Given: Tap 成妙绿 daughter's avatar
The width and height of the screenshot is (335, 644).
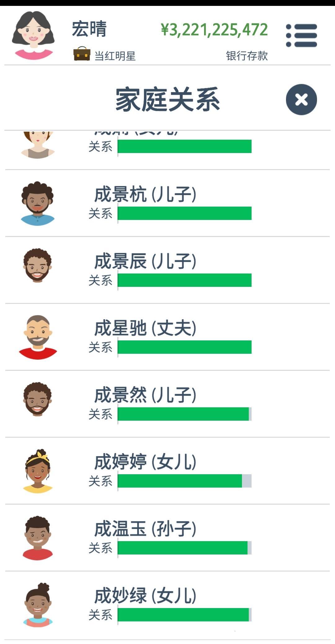Looking at the screenshot, I should tap(38, 605).
